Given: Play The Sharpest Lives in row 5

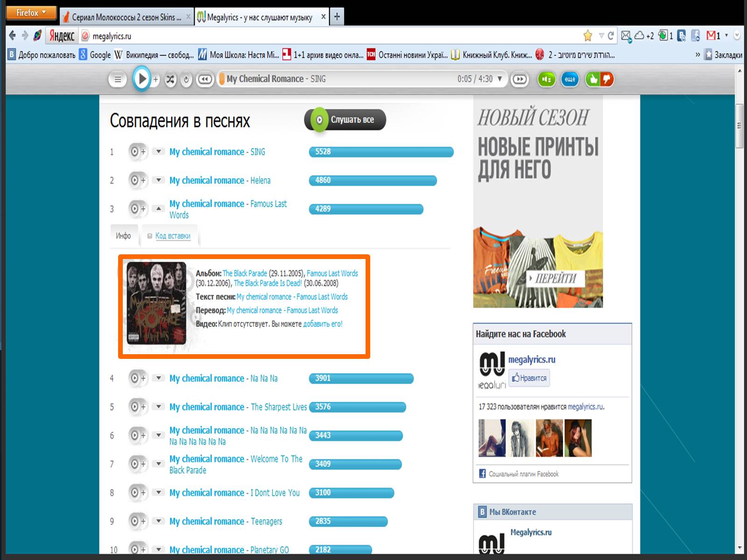Looking at the screenshot, I should point(134,407).
